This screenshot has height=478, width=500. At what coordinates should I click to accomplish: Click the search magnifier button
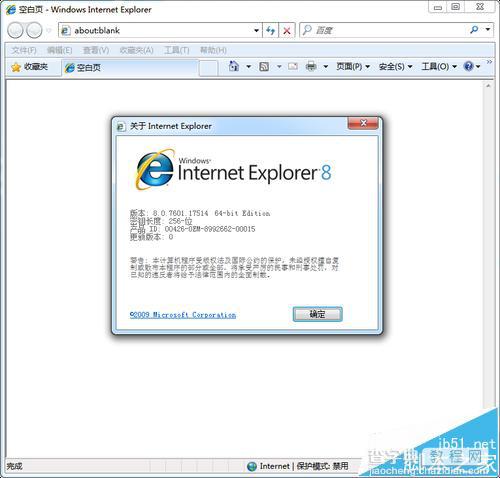[x=474, y=30]
